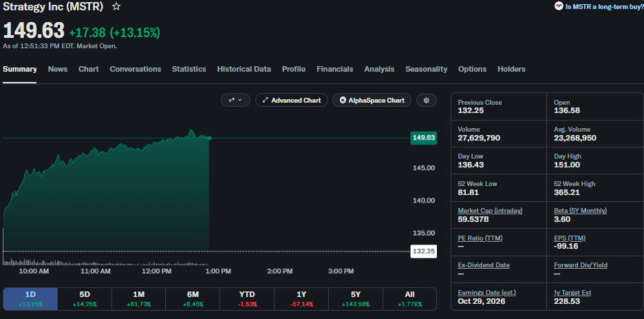Click the market cap value 59.537B

click(473, 219)
